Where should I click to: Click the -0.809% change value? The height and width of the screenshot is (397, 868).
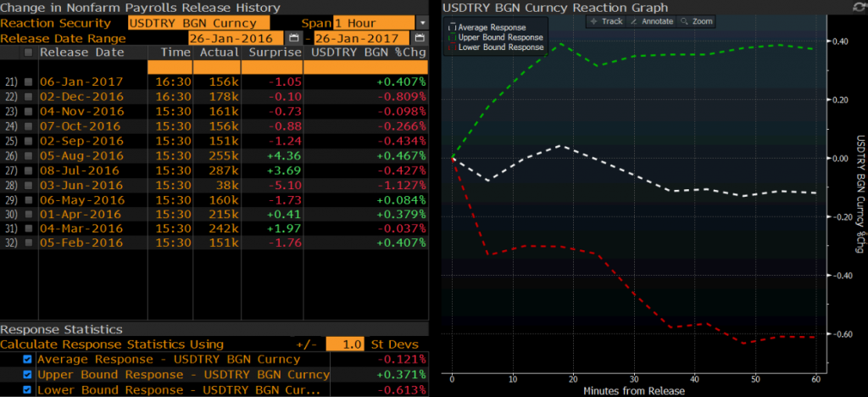point(401,97)
